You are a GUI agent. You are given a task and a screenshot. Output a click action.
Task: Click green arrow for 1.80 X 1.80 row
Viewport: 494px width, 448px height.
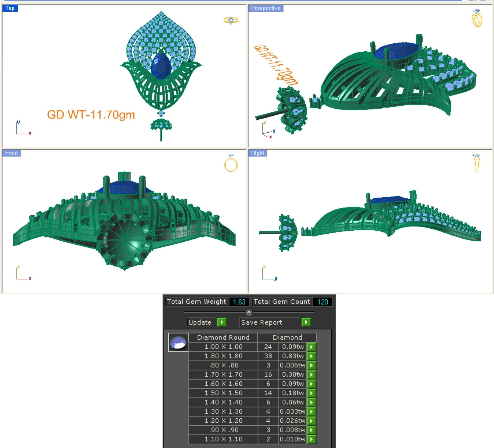311,356
